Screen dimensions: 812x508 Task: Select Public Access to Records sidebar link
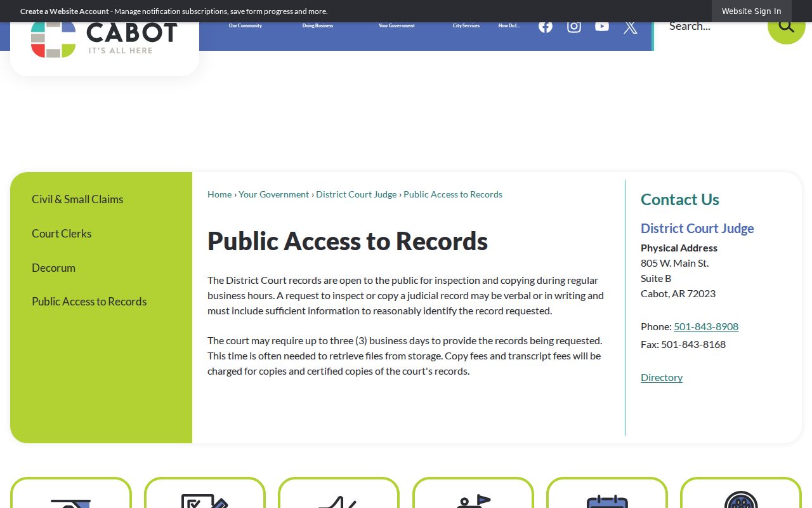click(89, 302)
